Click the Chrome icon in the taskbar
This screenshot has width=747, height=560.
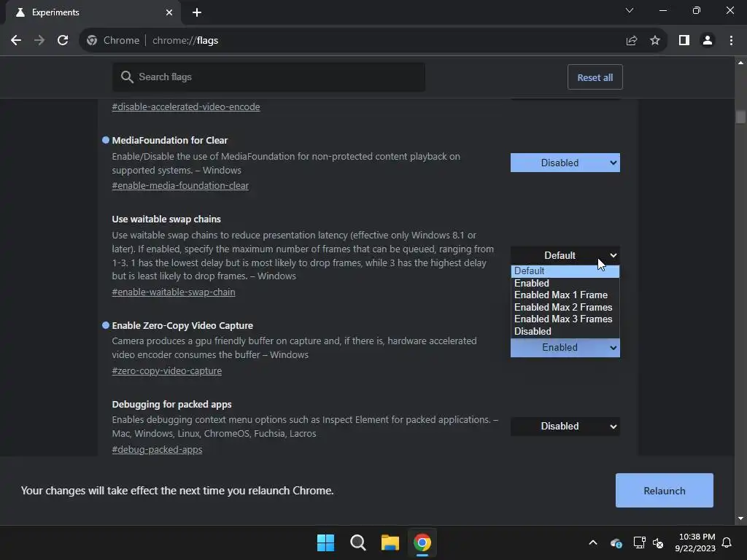point(422,542)
